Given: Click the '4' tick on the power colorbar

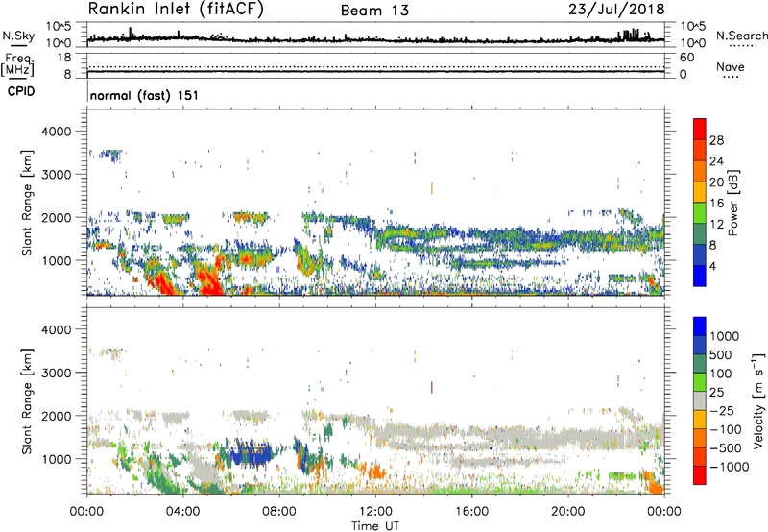Looking at the screenshot, I should pos(712,267).
